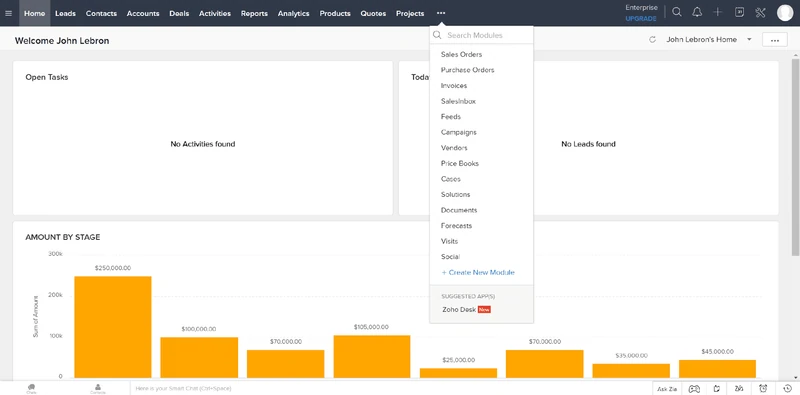Click the $25,000.00 chart bar
Screen dimensions: 800x395
pos(458,373)
